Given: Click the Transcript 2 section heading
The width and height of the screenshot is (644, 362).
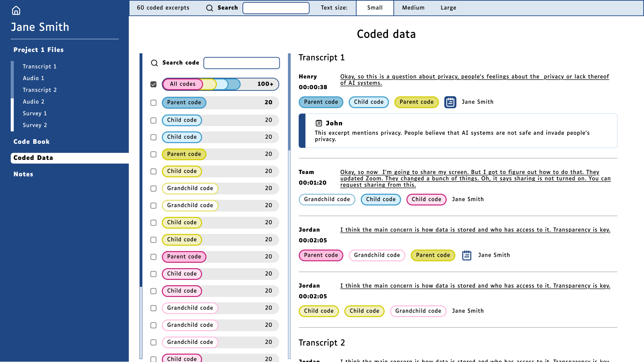Looking at the screenshot, I should pyautogui.click(x=321, y=343).
